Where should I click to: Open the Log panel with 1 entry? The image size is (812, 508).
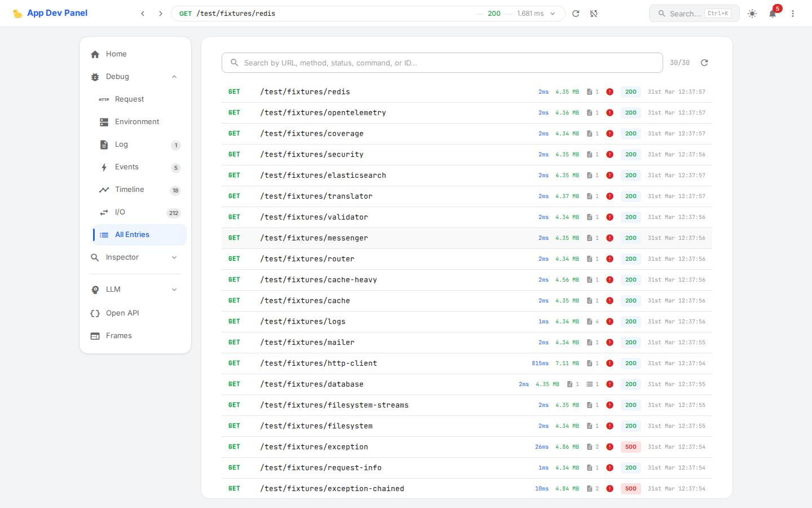coord(121,144)
